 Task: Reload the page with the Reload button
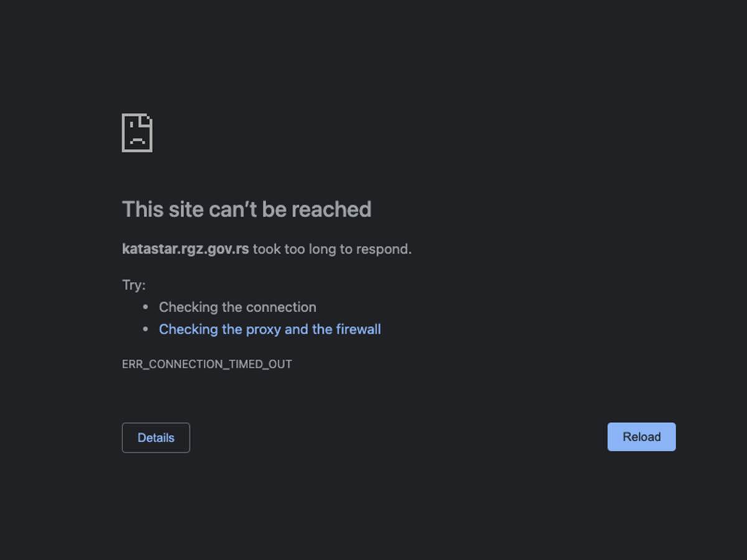pyautogui.click(x=641, y=437)
